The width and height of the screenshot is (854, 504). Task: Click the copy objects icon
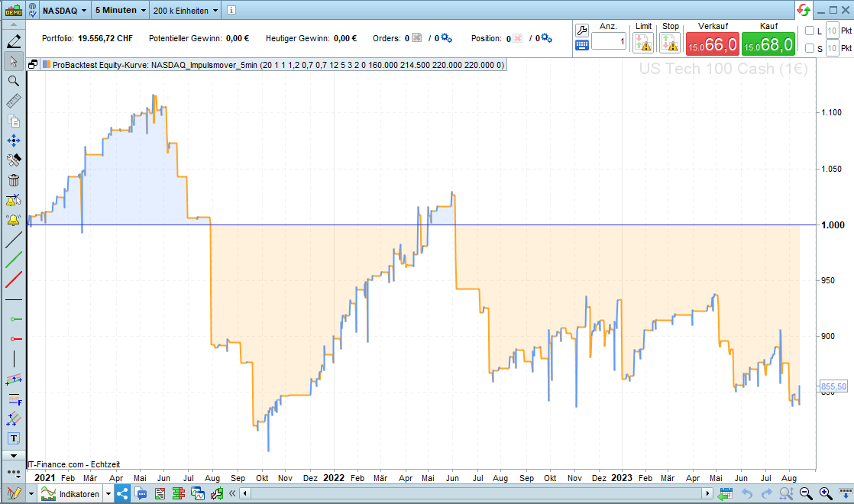14,121
